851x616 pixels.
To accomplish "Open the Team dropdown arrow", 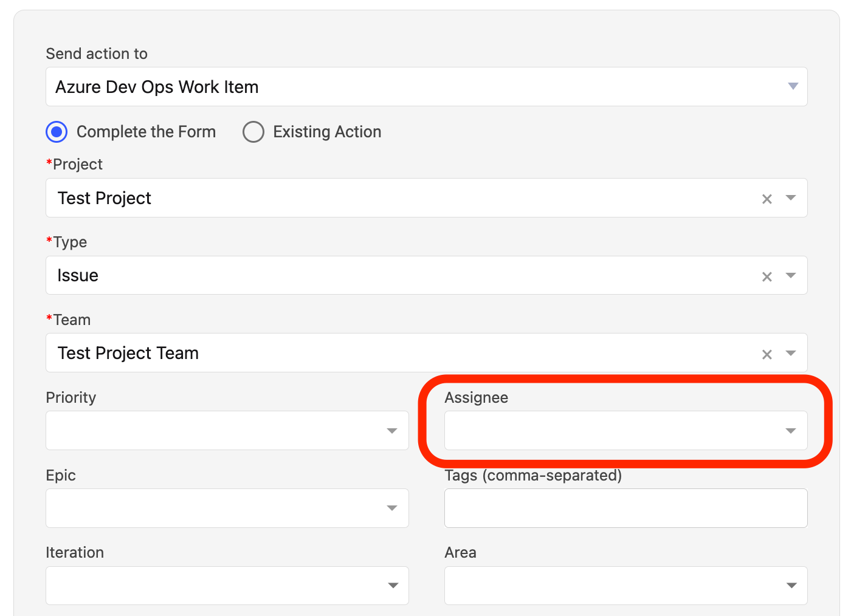I will [791, 353].
